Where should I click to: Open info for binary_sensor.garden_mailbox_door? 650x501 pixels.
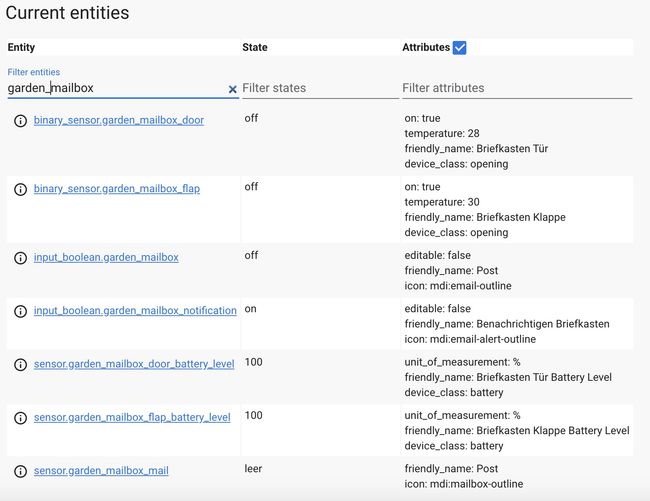click(x=20, y=121)
